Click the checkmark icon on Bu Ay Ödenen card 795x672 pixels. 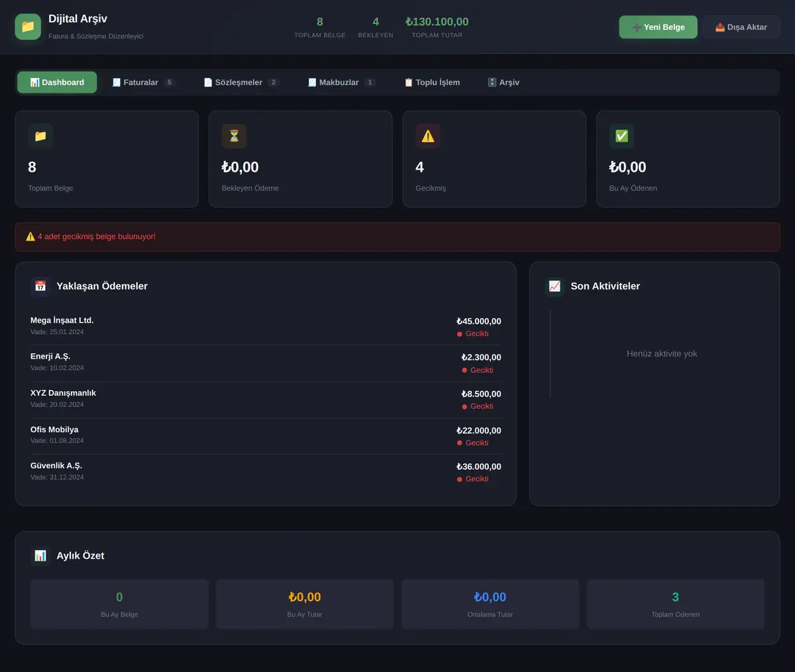click(x=621, y=136)
